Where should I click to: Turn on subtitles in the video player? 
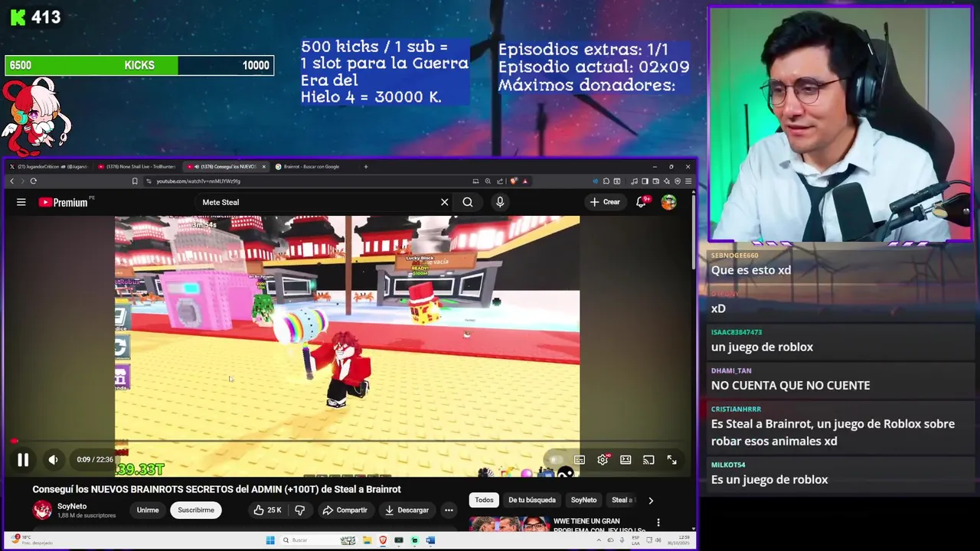click(580, 460)
